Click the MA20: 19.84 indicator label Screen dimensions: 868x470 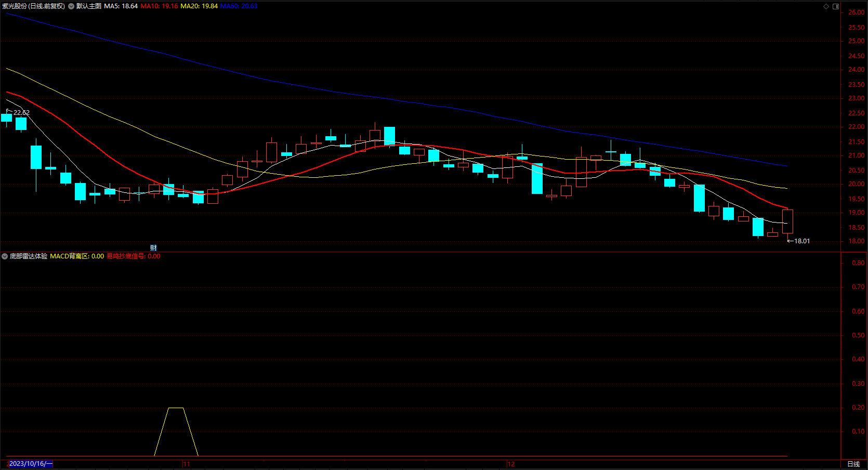199,6
